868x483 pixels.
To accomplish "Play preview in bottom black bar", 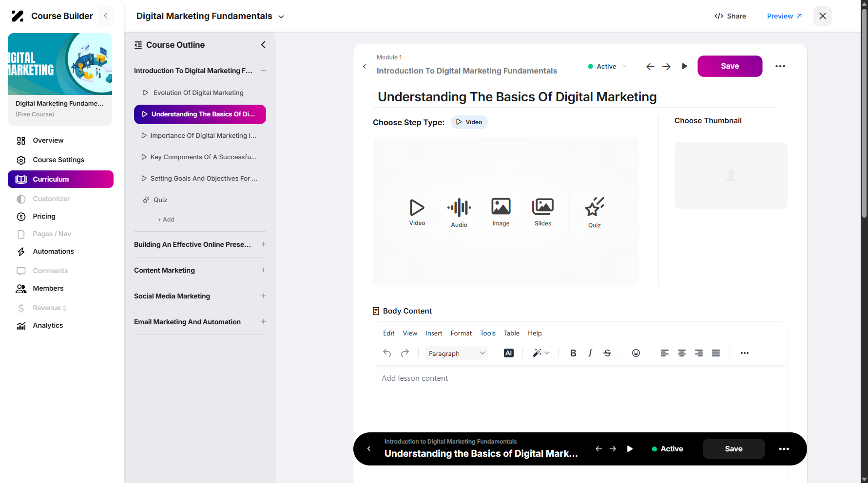I will (630, 449).
